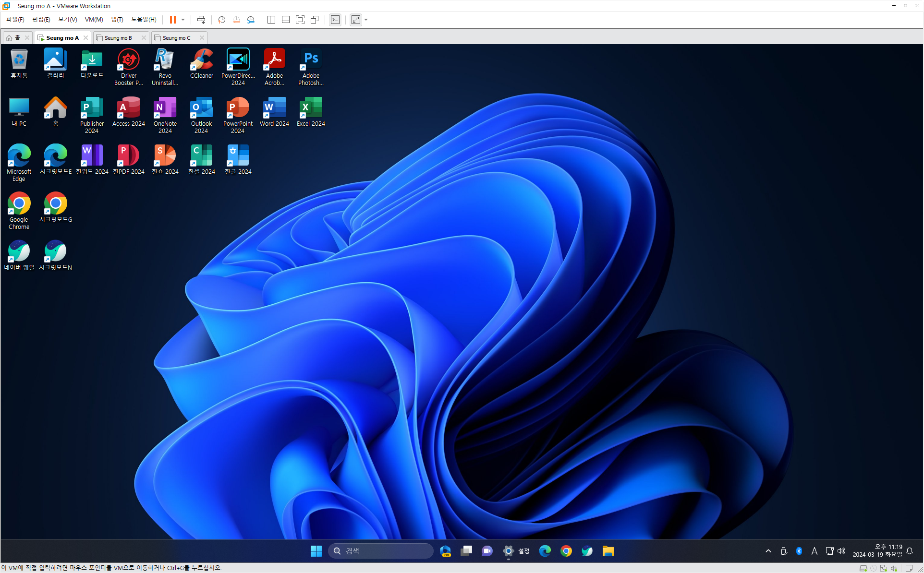Click the send Ctrl+Alt+Del icon
924x573 pixels.
(x=201, y=20)
